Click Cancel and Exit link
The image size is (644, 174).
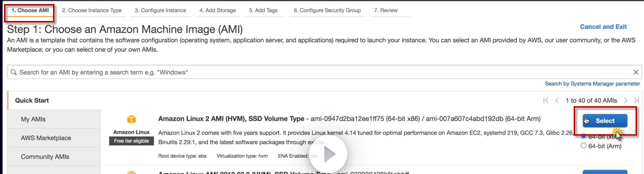click(603, 27)
